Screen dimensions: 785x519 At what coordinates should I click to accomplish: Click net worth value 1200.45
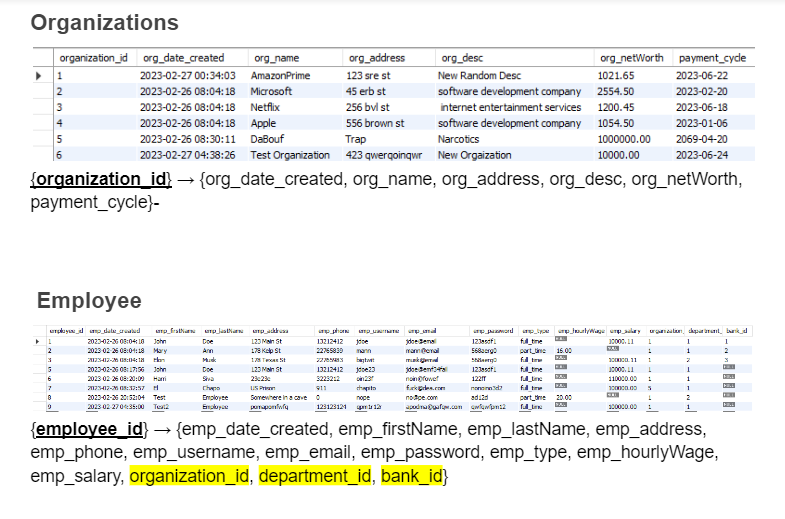click(x=616, y=108)
